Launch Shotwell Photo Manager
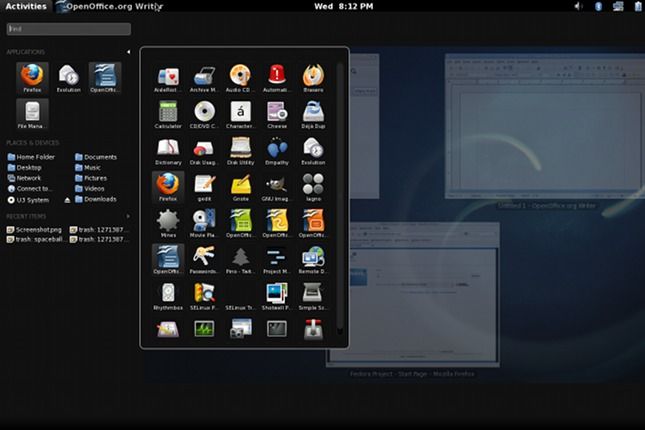Image resolution: width=645 pixels, height=430 pixels. 276,296
